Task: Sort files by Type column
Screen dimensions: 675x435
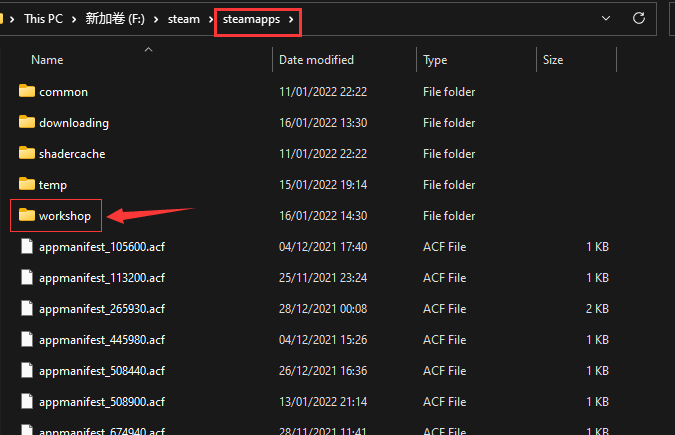Action: pyautogui.click(x=435, y=60)
